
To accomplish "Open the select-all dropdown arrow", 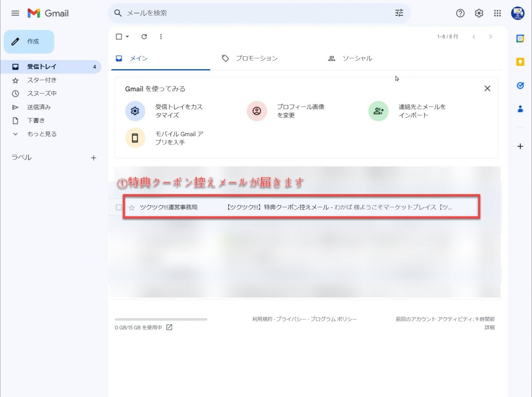I will pyautogui.click(x=127, y=37).
